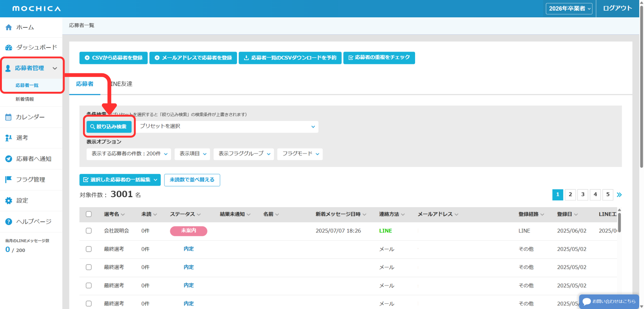Click the paper plane 応募者へ通知 icon
The image size is (644, 309).
coord(9,159)
